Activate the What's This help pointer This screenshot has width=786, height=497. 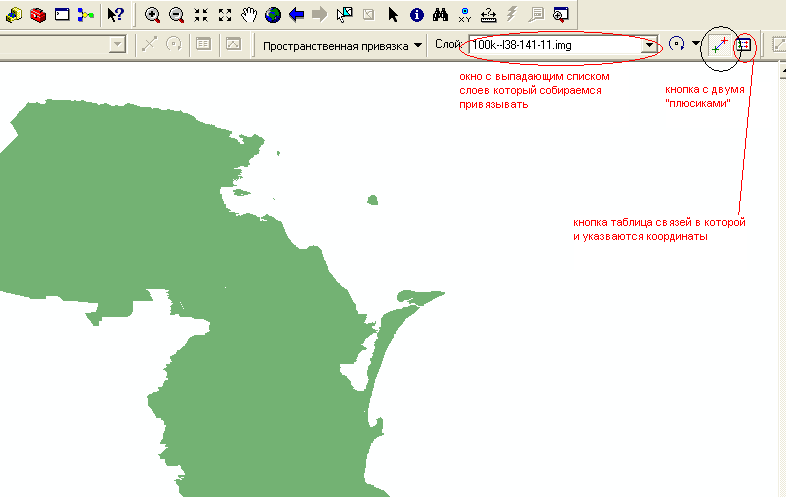point(115,15)
